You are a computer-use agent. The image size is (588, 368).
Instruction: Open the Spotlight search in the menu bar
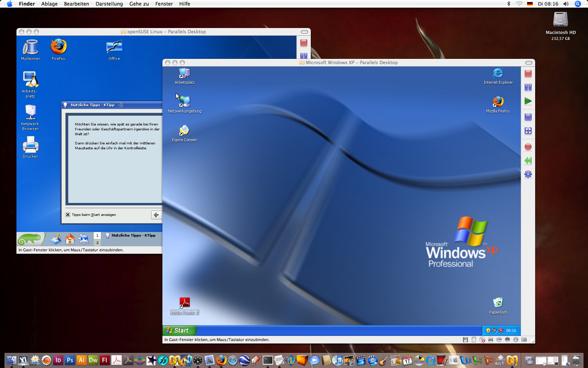[x=578, y=4]
